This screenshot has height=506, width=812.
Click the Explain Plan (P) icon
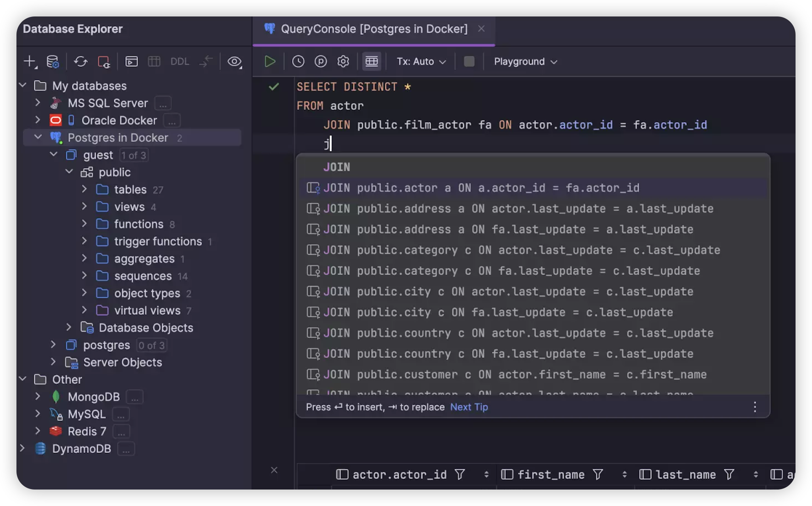(321, 61)
